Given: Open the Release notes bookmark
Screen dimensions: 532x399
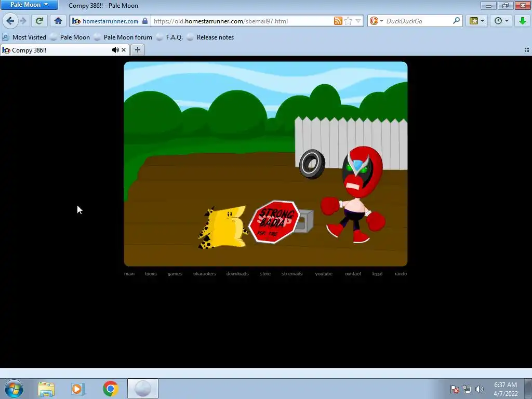Looking at the screenshot, I should (x=211, y=37).
